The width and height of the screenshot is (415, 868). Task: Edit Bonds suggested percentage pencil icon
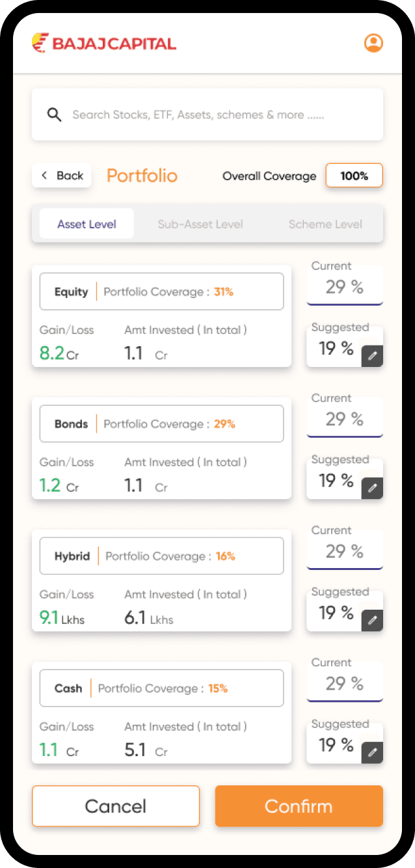pyautogui.click(x=372, y=488)
